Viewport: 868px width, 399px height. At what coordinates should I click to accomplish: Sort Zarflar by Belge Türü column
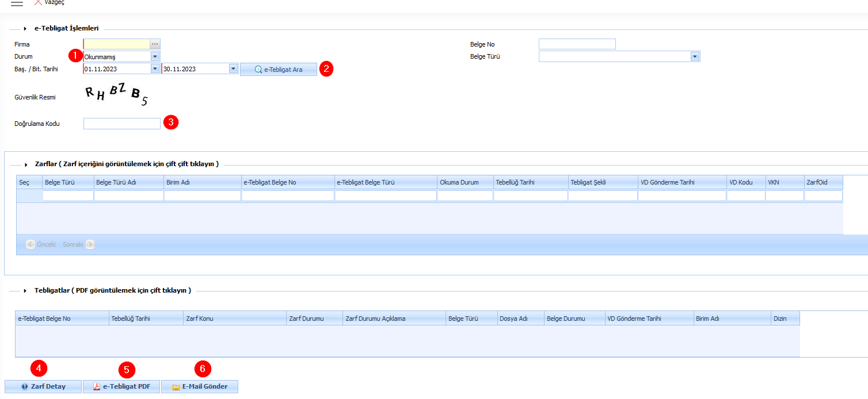tap(68, 182)
